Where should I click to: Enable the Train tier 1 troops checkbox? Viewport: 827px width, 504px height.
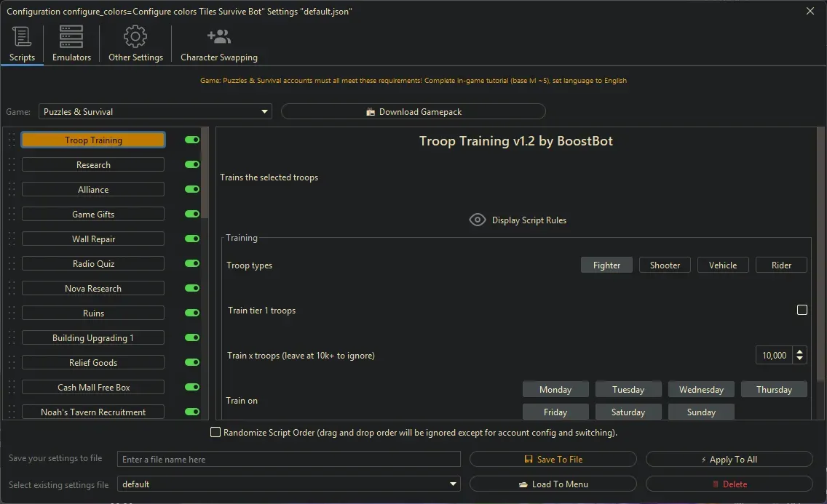pyautogui.click(x=802, y=309)
